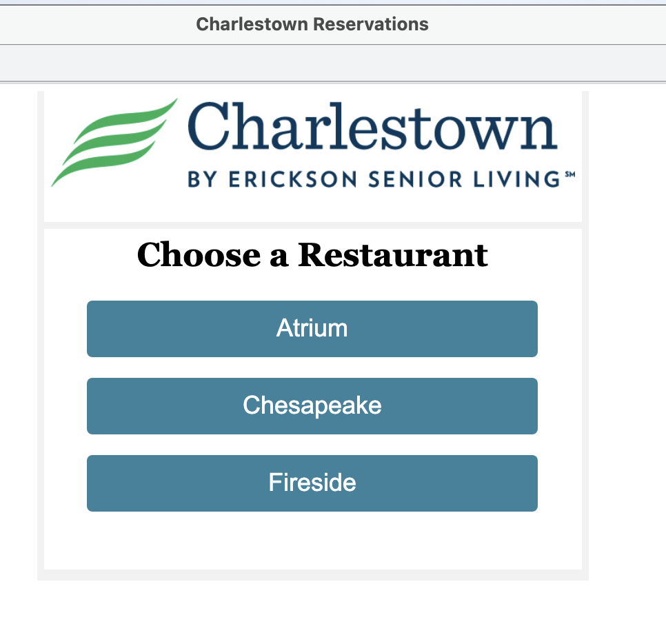The height and width of the screenshot is (644, 666).
Task: Click the word "Charlestown" in the title bar
Action: coord(252,25)
